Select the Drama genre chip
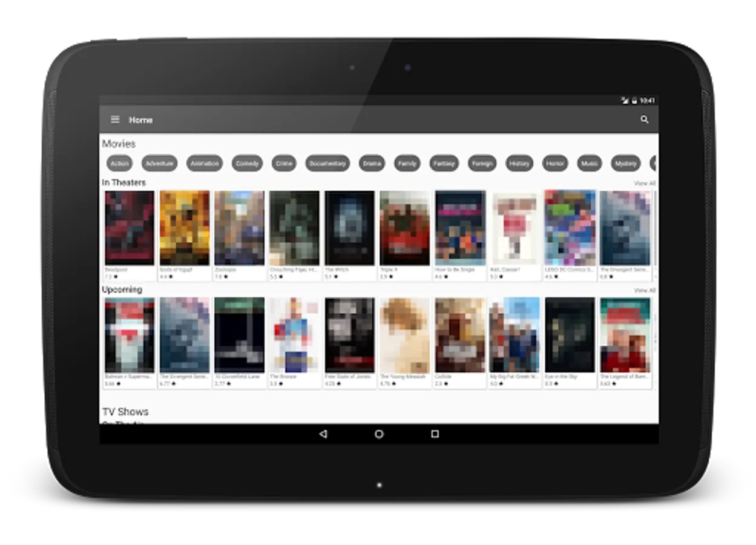 point(372,163)
